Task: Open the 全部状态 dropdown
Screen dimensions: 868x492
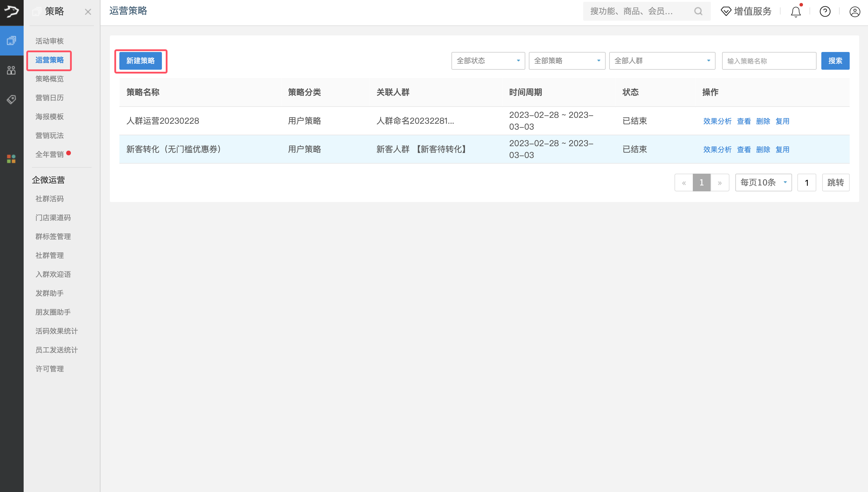Action: 488,61
